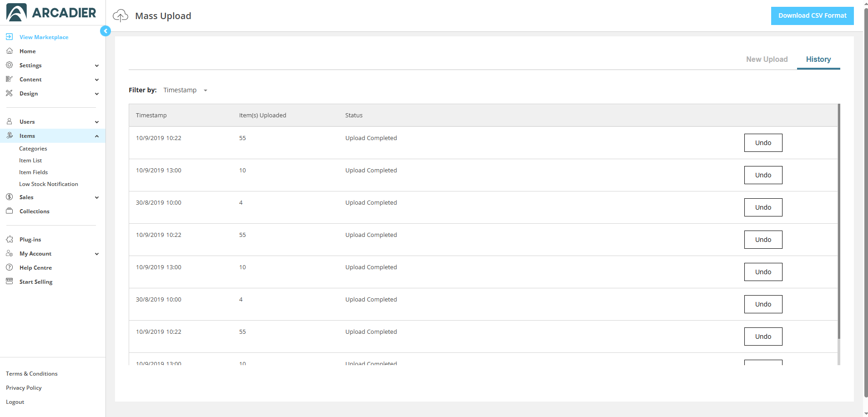Click the Design tools icon
This screenshot has width=868, height=417.
9,93
